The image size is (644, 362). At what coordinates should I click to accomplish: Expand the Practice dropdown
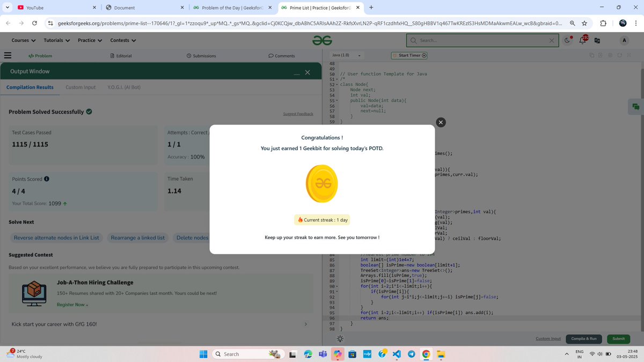coord(90,40)
